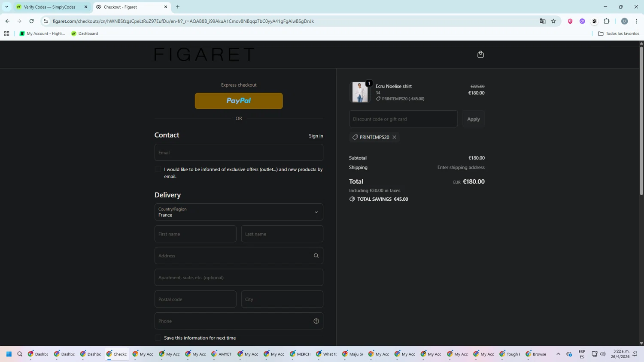Screen dimensions: 644x362
Task: Open the red shield extension icon
Action: [570, 21]
